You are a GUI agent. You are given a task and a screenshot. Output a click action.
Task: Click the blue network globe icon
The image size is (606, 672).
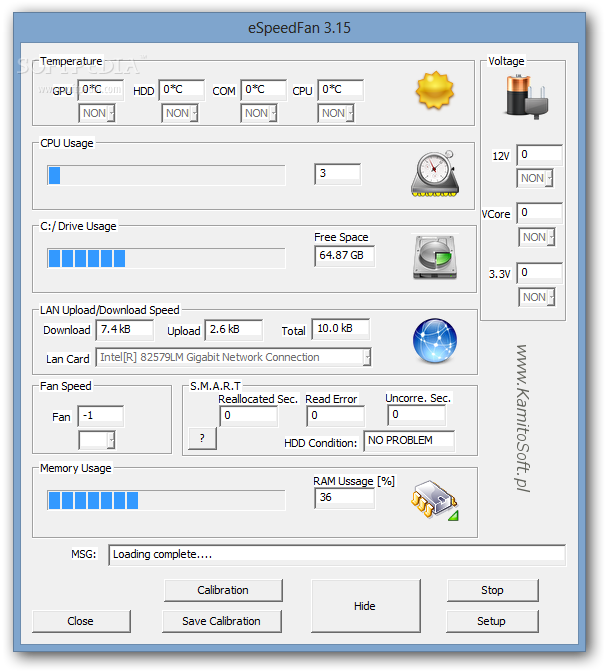pos(435,341)
